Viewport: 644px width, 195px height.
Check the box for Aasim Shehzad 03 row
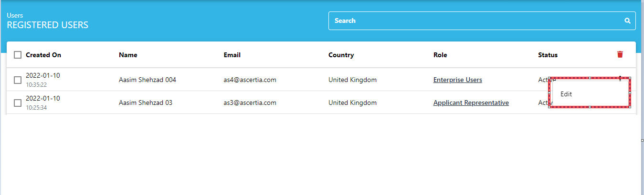18,103
